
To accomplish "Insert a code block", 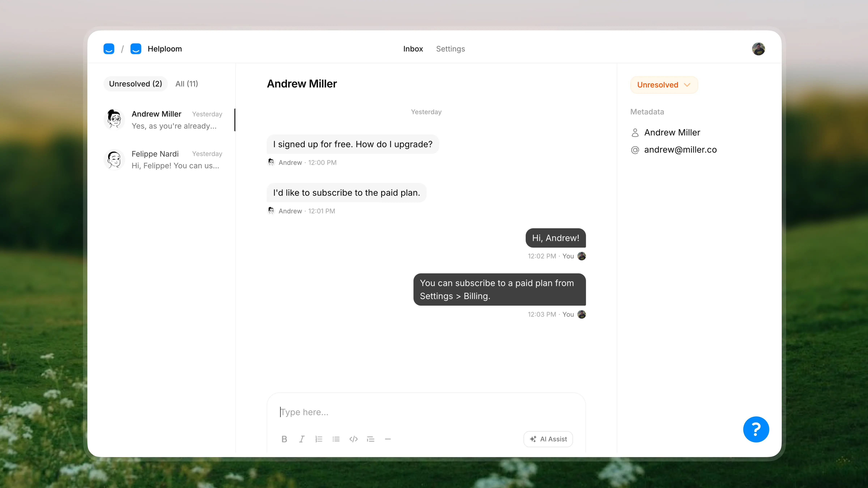I will pos(353,439).
